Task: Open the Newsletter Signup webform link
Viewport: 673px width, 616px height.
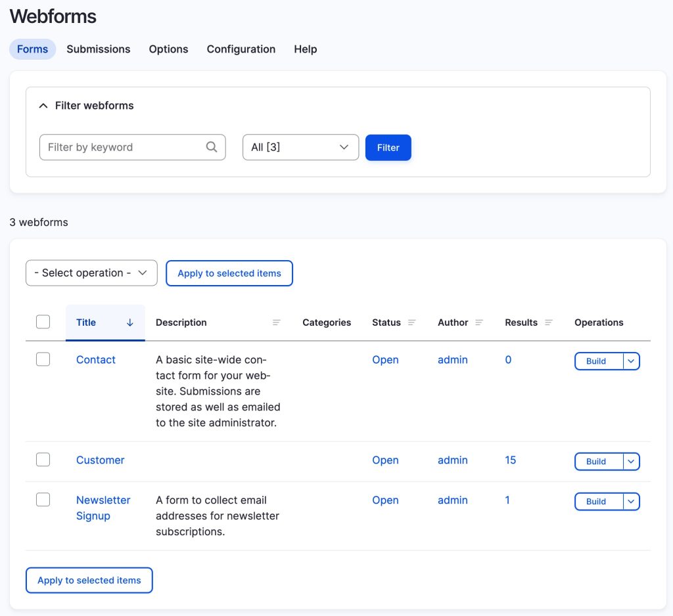Action: coord(103,508)
